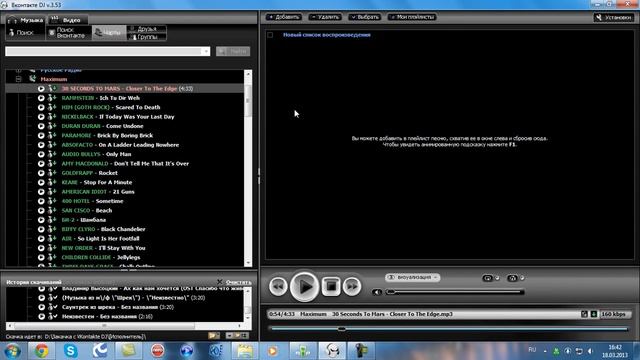Play the RAMMSTEIN - Ich Tu Dir Weh track
Screen dimensions: 640x360
tap(41, 98)
